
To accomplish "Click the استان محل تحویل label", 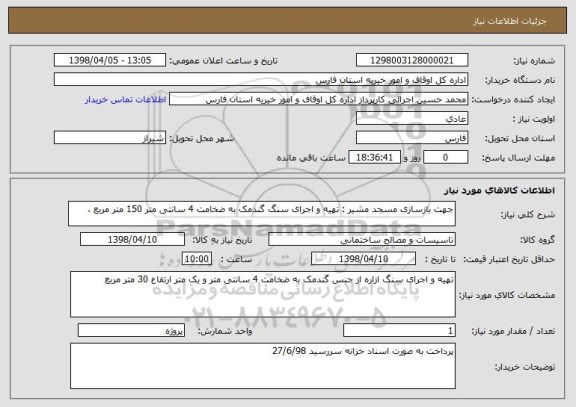I will tap(520, 138).
